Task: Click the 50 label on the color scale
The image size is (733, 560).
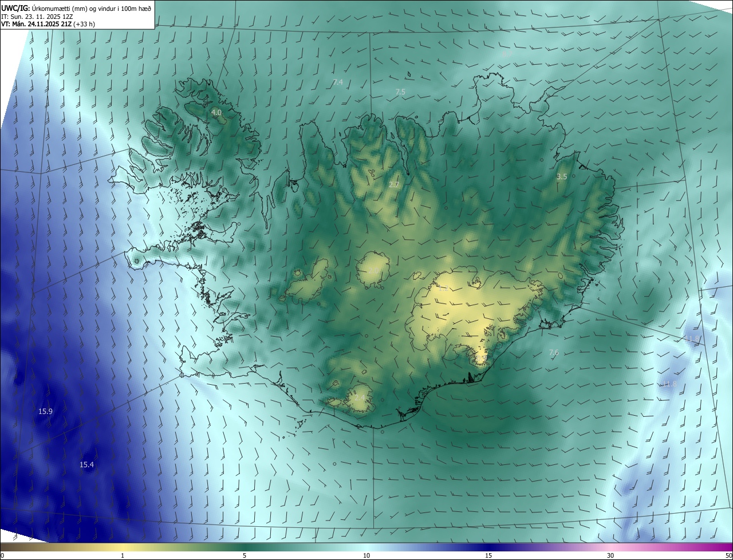Action: pos(728,556)
